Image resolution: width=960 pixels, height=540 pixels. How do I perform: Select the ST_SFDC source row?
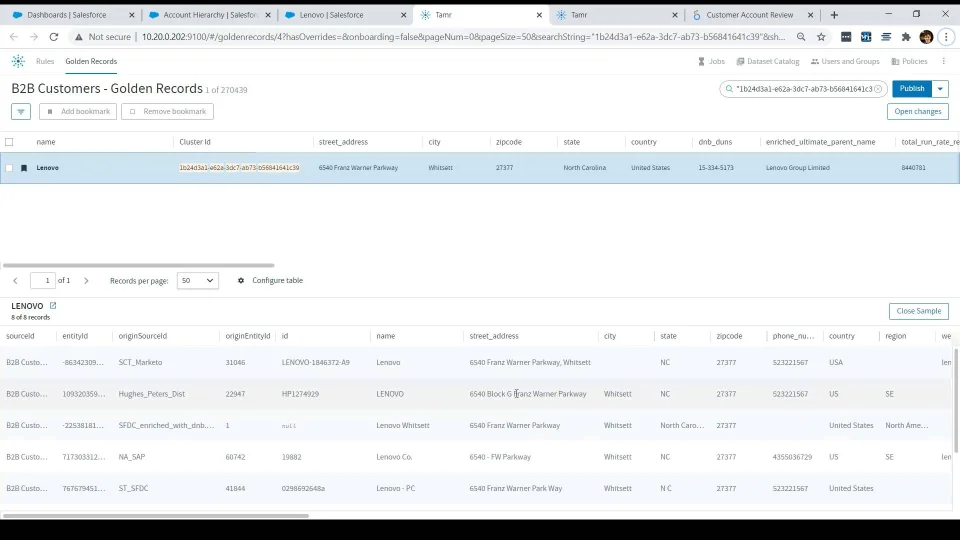tap(478, 488)
